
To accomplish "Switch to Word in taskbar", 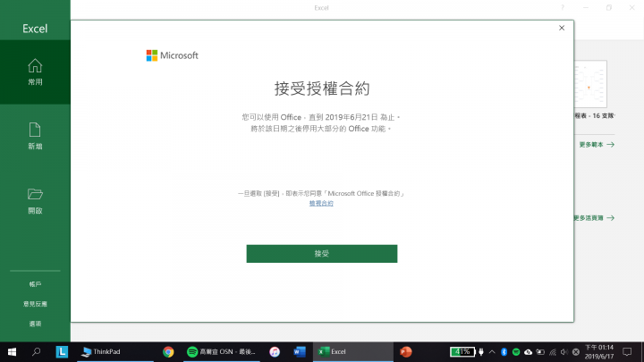I will click(300, 352).
